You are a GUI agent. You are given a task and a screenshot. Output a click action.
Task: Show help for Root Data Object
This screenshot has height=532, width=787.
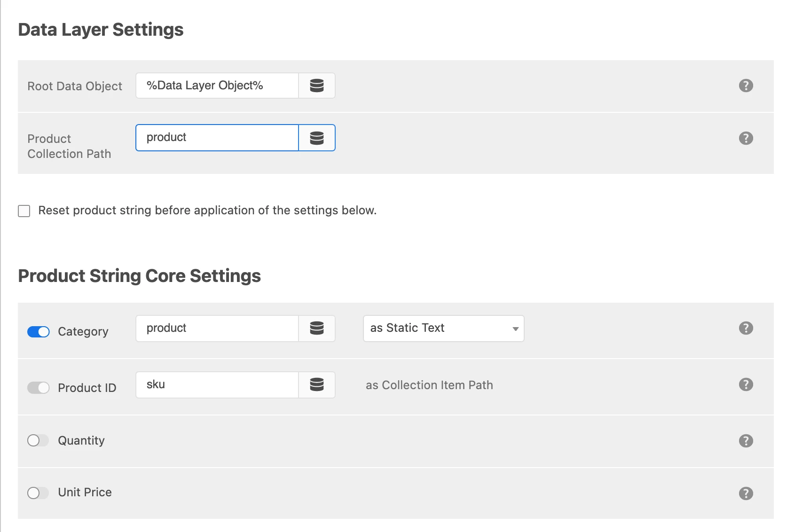pos(746,86)
